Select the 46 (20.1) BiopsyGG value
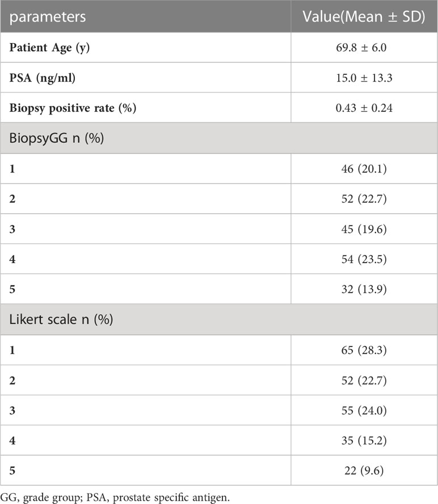The height and width of the screenshot is (504, 438). pyautogui.click(x=364, y=168)
